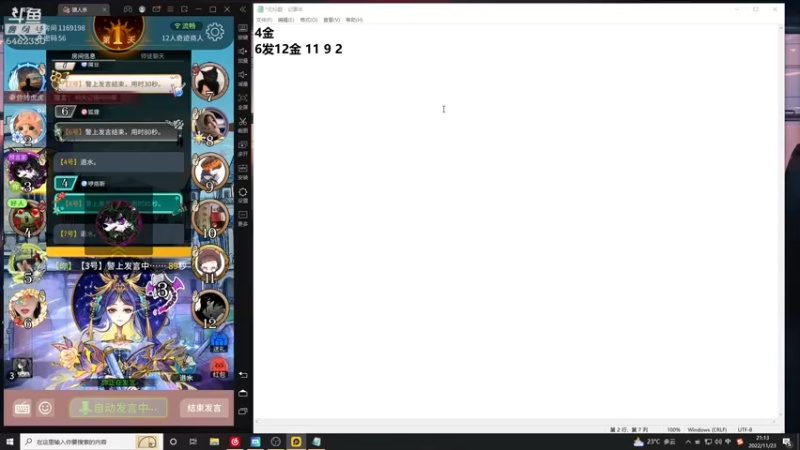Click the more (更多) sidebar icon
Image resolution: width=800 pixels, height=450 pixels.
[243, 218]
